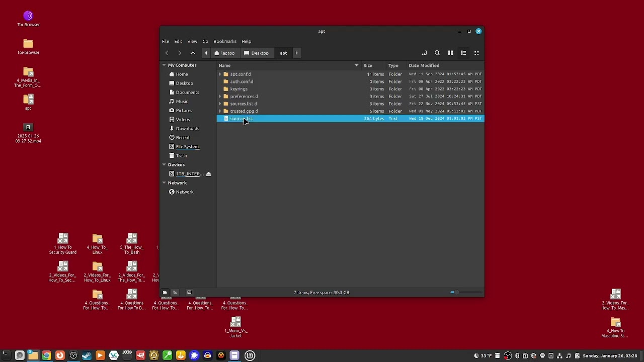Screen dimensions: 644x362
Task: Select the apt folder on the desktop
Action: pos(28,102)
